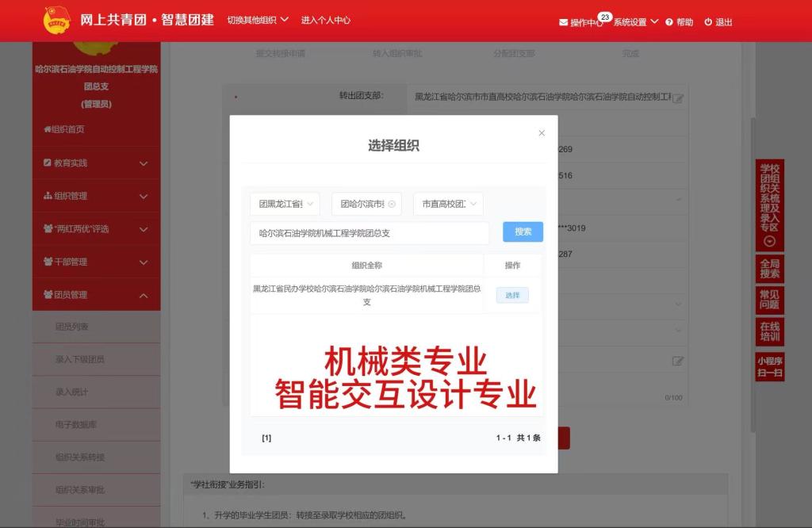Open the 系统设置 menu
This screenshot has width=812, height=528.
pos(635,22)
